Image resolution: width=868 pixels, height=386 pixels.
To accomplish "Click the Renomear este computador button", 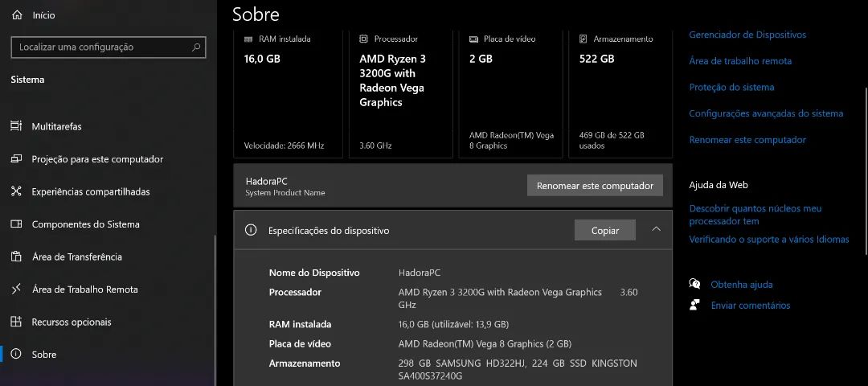I will pyautogui.click(x=595, y=186).
